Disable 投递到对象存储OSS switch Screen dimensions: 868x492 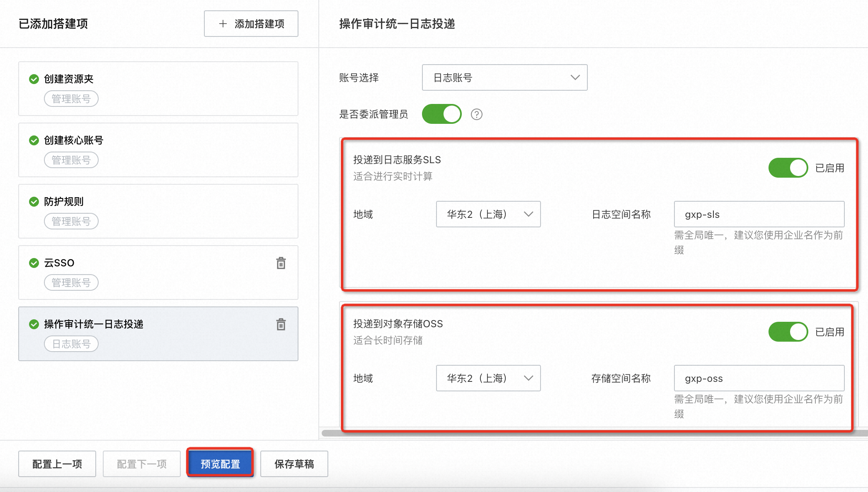point(788,332)
